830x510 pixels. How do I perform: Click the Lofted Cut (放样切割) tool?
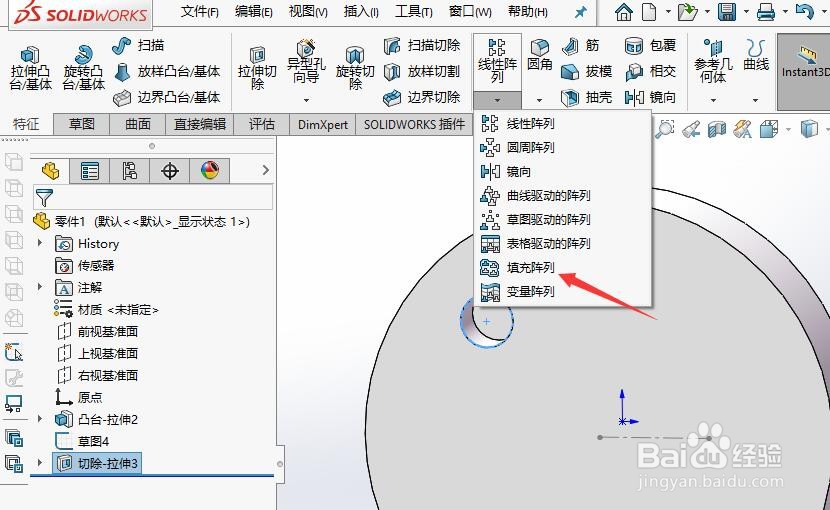[422, 71]
